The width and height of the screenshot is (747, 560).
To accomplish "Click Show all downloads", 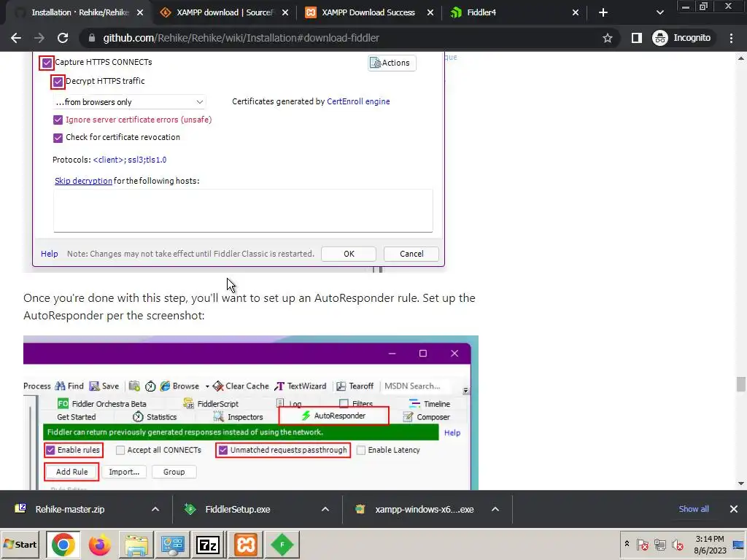I will 694,509.
